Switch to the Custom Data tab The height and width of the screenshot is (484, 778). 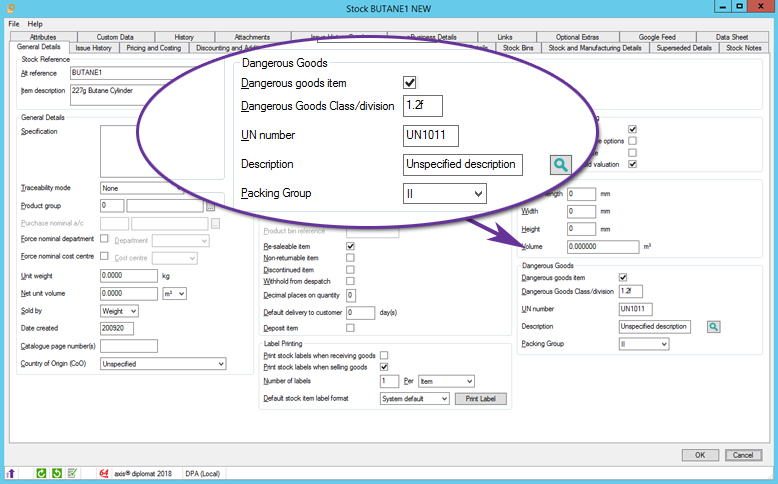[115, 37]
